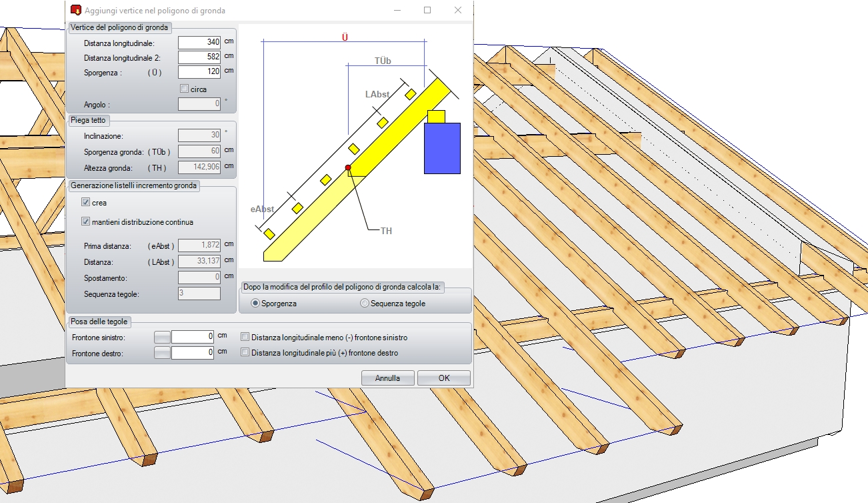Maximize the Aggiungi vertice dialog window
Viewport: 868px width, 503px height.
click(427, 11)
